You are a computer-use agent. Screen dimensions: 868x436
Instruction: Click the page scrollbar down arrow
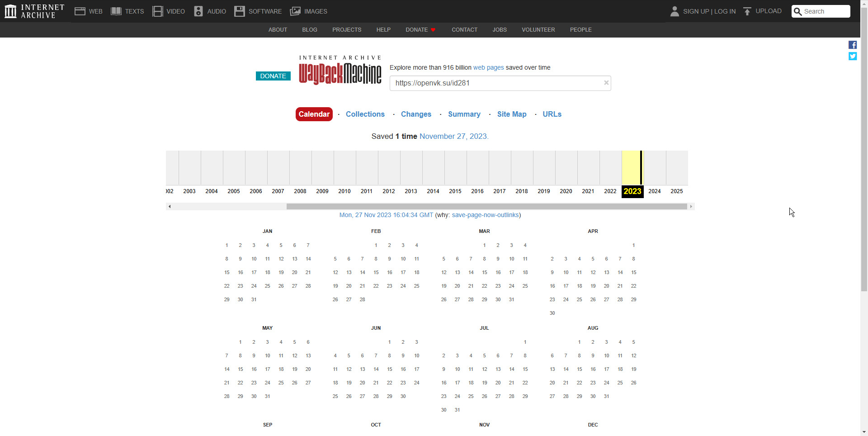click(x=864, y=432)
